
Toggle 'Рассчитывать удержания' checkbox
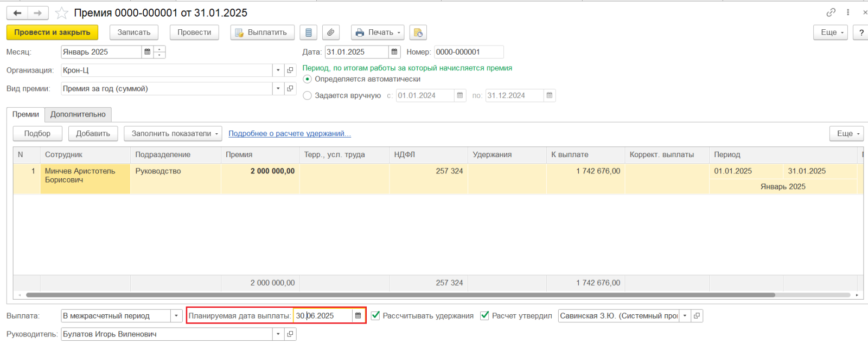point(375,316)
